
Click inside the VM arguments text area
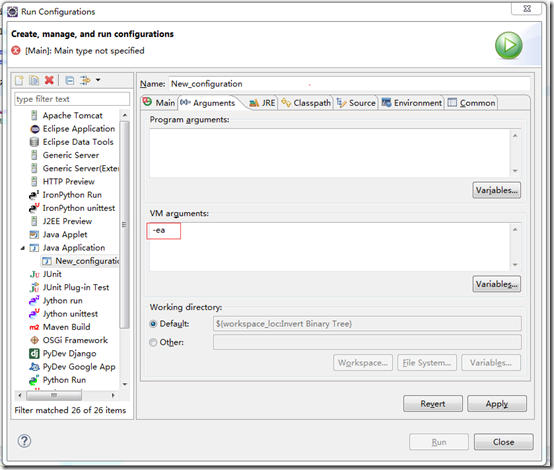[x=329, y=247]
